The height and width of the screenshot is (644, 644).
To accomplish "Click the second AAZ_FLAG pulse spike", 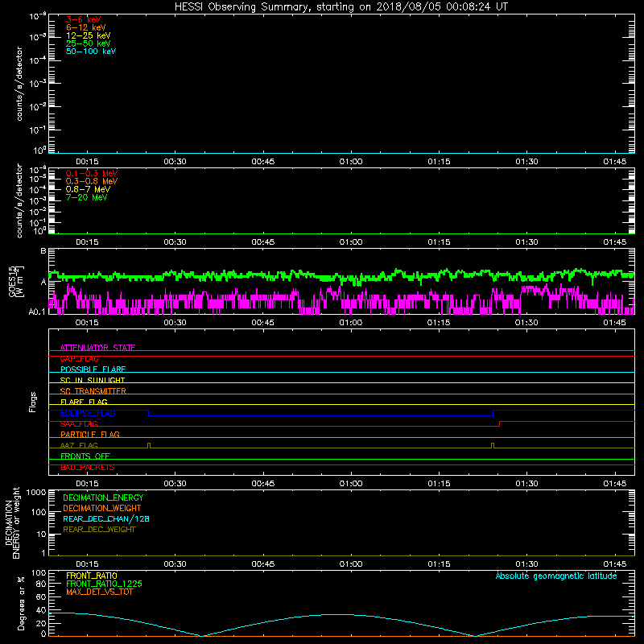I will coord(493,445).
